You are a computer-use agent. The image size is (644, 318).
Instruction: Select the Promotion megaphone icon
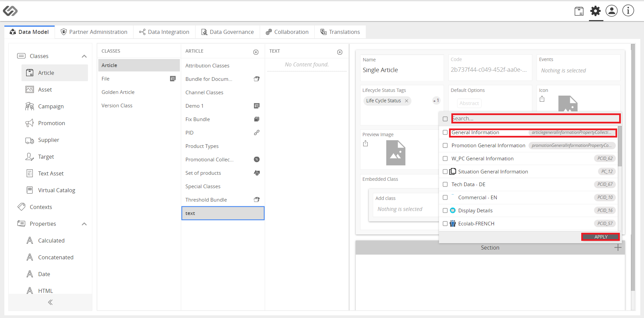point(30,123)
